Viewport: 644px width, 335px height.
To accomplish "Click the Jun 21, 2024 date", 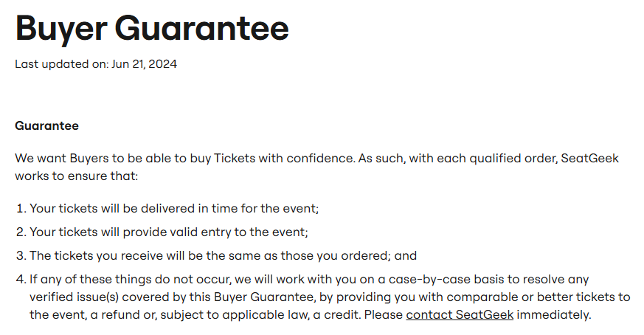I will 144,64.
